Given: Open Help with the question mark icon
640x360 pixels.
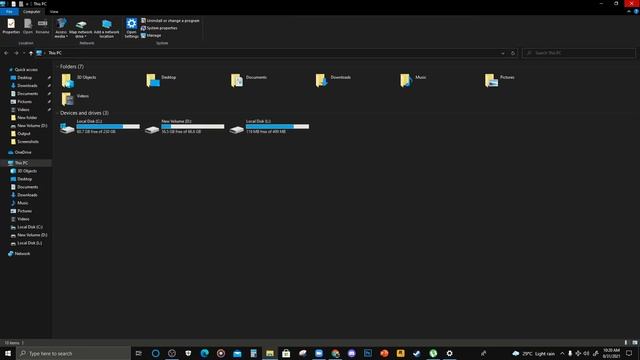Looking at the screenshot, I should (x=636, y=12).
